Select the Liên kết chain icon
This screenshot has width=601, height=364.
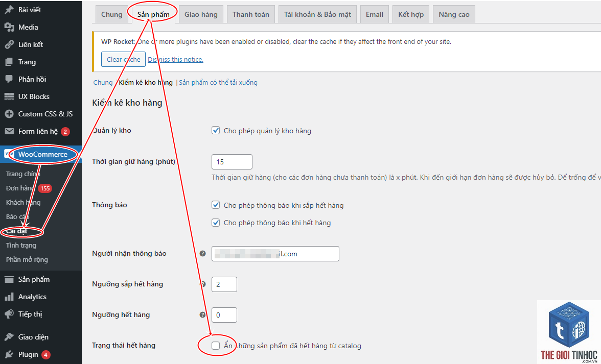coord(9,44)
